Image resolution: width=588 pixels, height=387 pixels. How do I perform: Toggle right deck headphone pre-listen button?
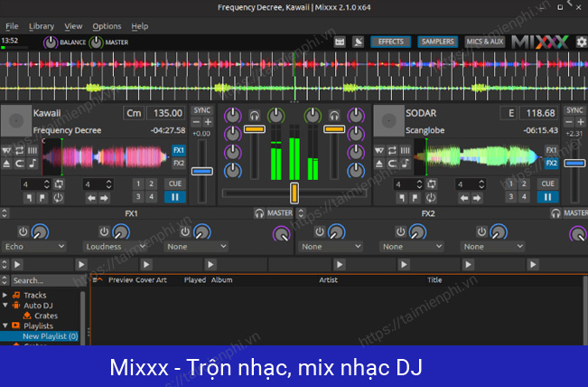point(334,116)
